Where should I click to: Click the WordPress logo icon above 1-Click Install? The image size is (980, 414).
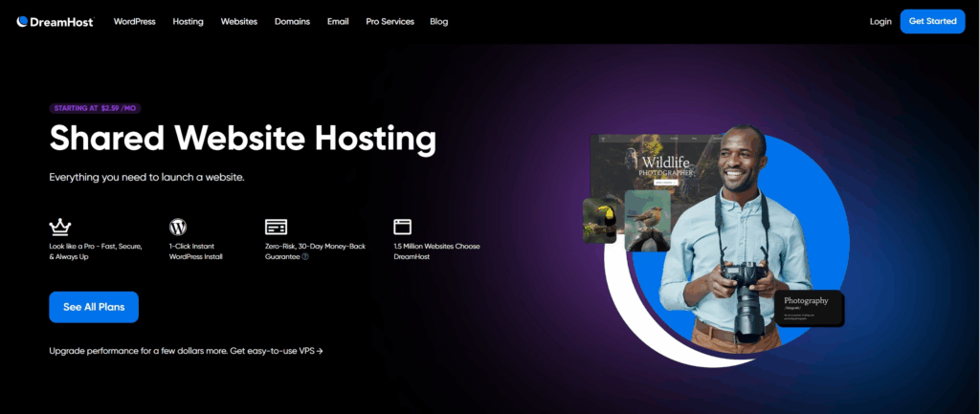(x=177, y=227)
